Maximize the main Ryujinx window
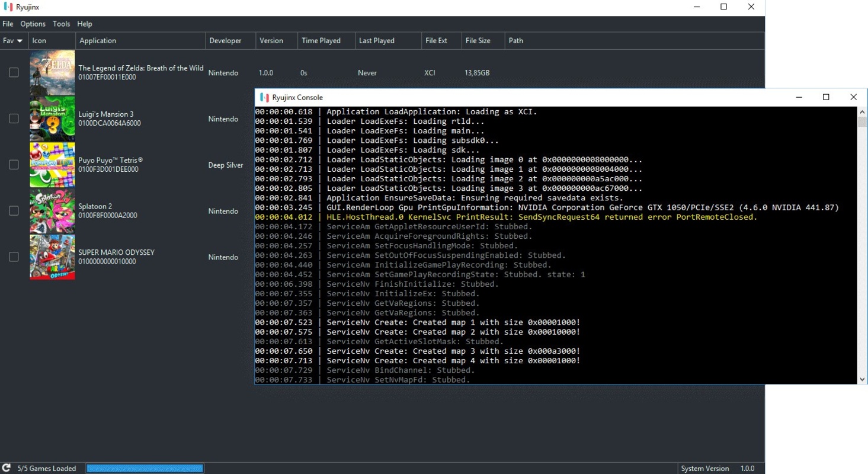The width and height of the screenshot is (868, 474). pos(724,7)
